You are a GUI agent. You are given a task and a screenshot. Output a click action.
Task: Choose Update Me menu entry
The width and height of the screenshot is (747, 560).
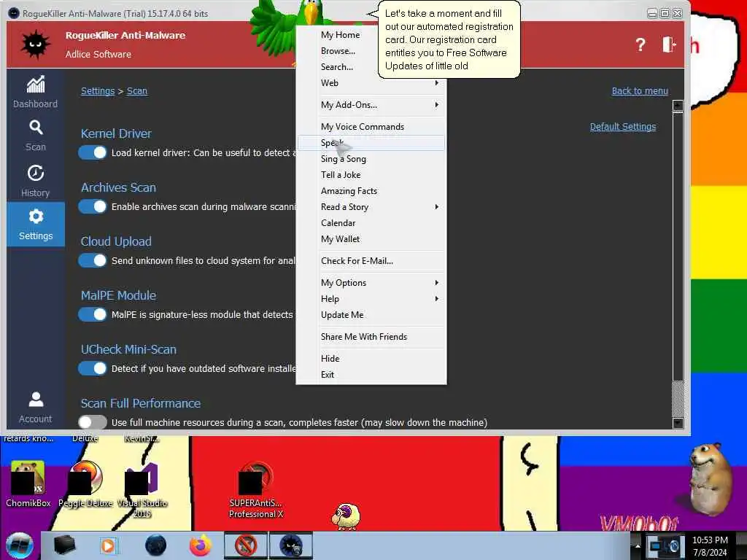pos(371,315)
